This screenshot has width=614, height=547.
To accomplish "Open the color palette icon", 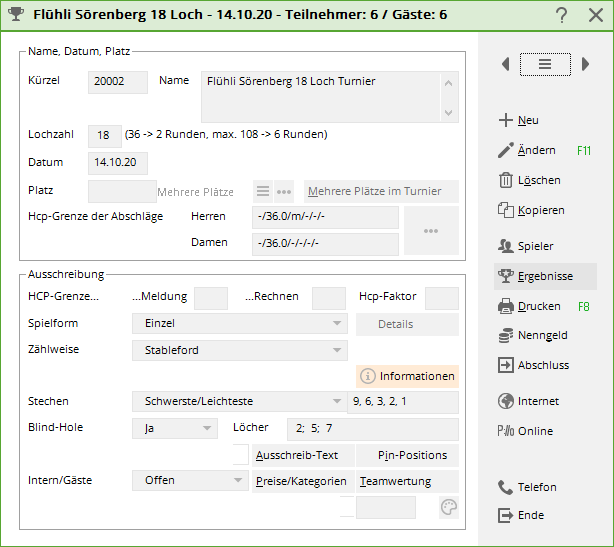I will click(x=449, y=508).
